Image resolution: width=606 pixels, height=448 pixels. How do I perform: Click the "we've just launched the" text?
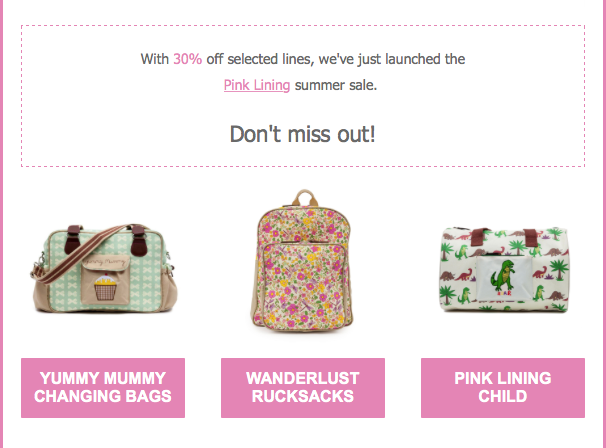pyautogui.click(x=392, y=59)
